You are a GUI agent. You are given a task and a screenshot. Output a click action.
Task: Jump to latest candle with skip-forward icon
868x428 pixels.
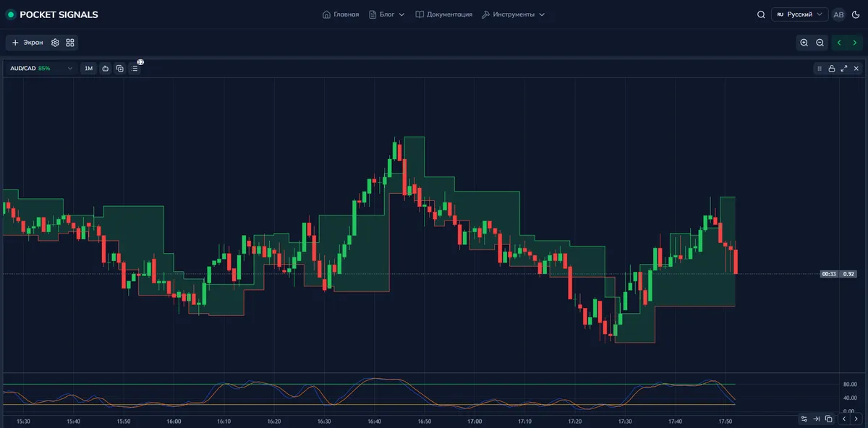point(816,419)
